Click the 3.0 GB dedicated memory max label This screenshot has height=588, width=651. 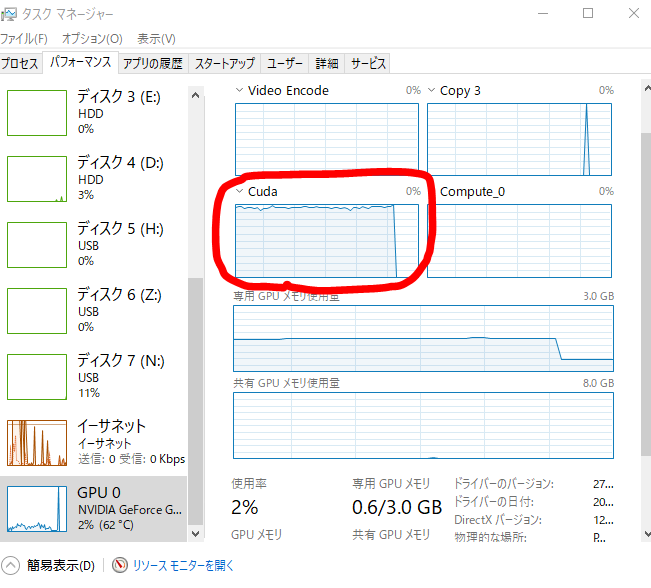pyautogui.click(x=598, y=296)
